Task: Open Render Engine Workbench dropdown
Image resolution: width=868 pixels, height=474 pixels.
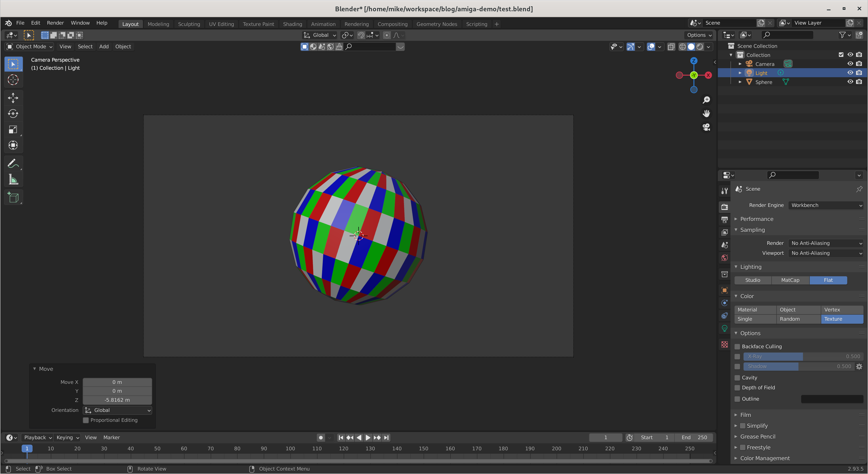Action: click(x=826, y=205)
